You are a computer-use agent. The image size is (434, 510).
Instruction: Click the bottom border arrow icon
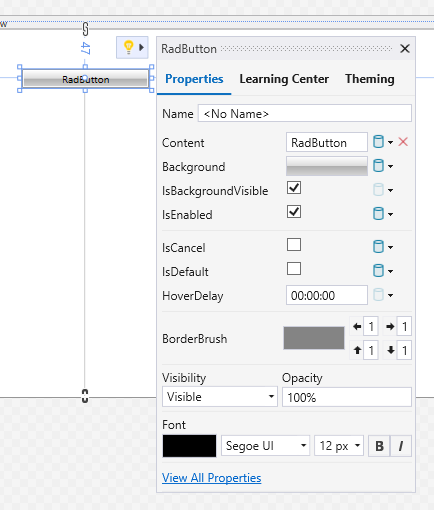coord(391,350)
